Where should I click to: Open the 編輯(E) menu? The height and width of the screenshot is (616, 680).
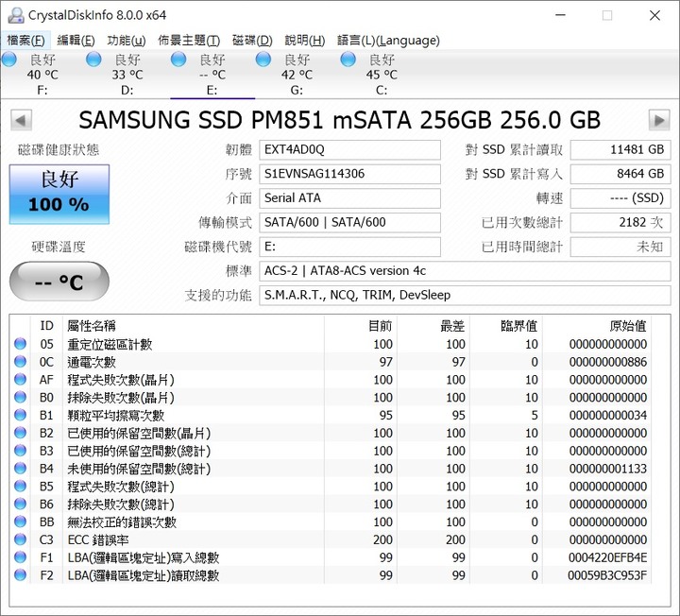[x=76, y=41]
